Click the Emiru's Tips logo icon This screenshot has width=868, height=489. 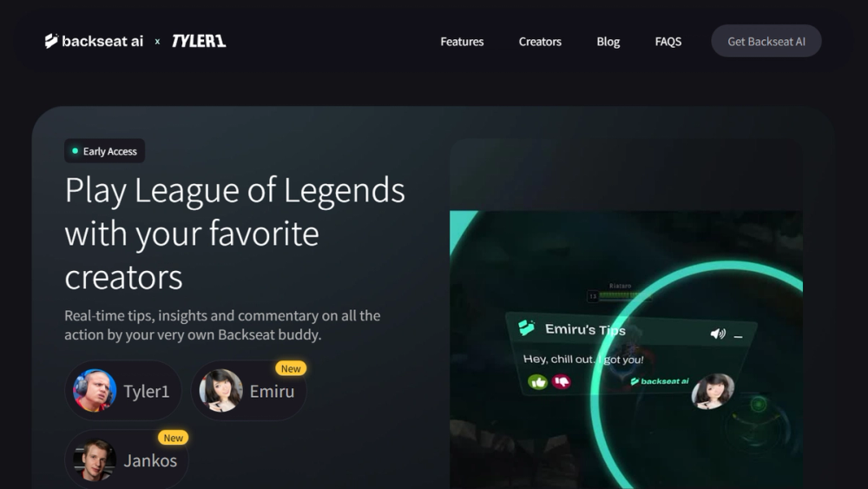click(x=527, y=327)
